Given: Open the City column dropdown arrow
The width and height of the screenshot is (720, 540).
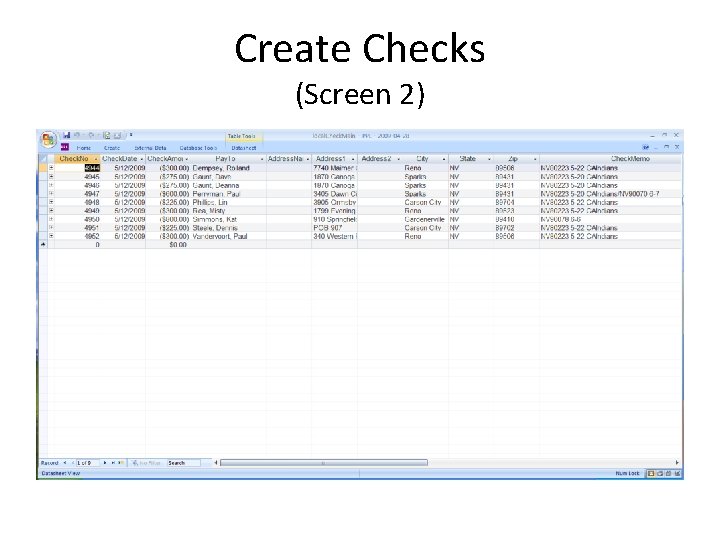Looking at the screenshot, I should (444, 159).
